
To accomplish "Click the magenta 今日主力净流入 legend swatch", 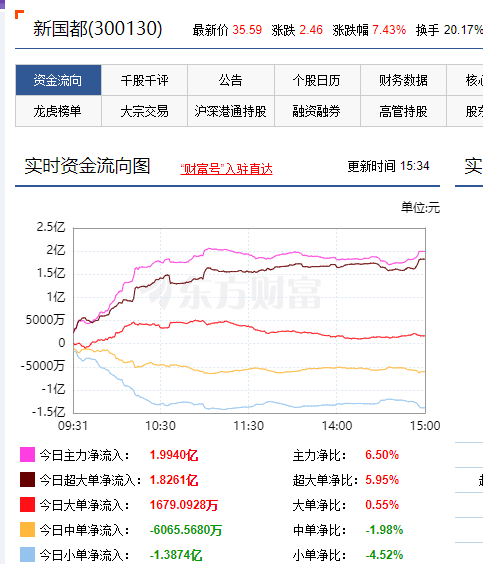I will click(x=27, y=455).
